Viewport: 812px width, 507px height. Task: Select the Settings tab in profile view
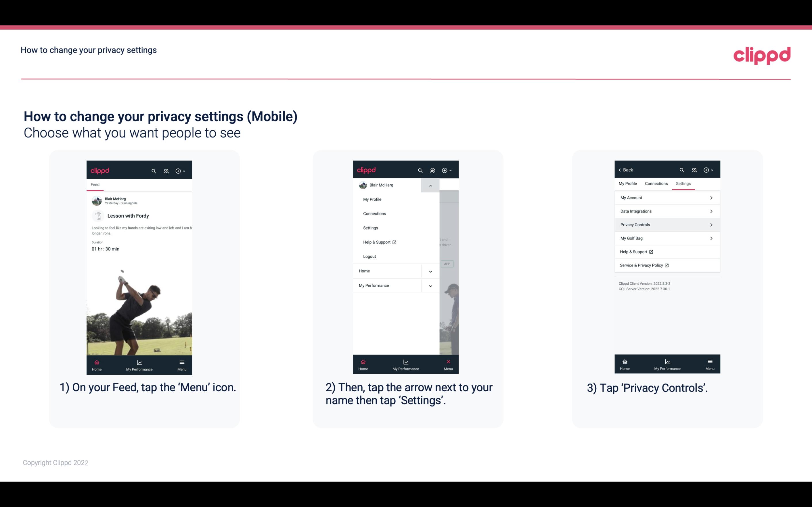click(x=683, y=183)
